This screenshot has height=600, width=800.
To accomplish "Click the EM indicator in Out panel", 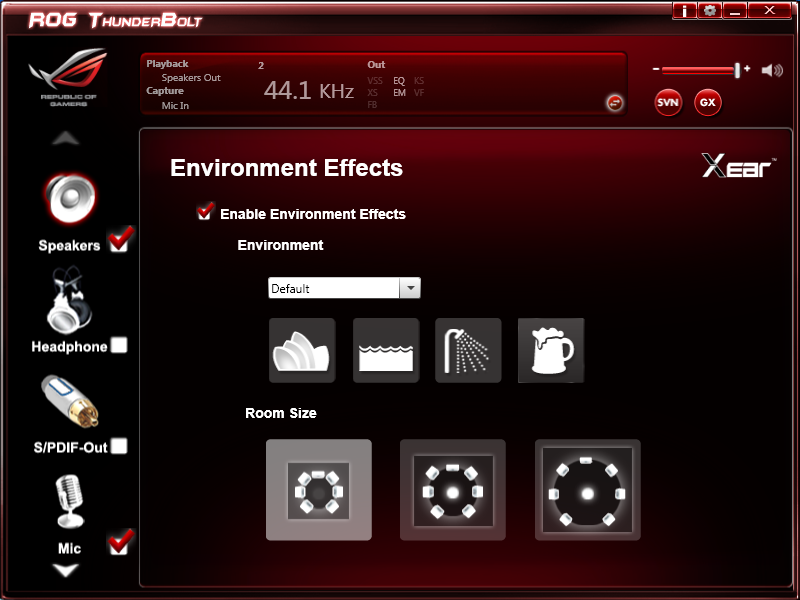I will (x=399, y=93).
